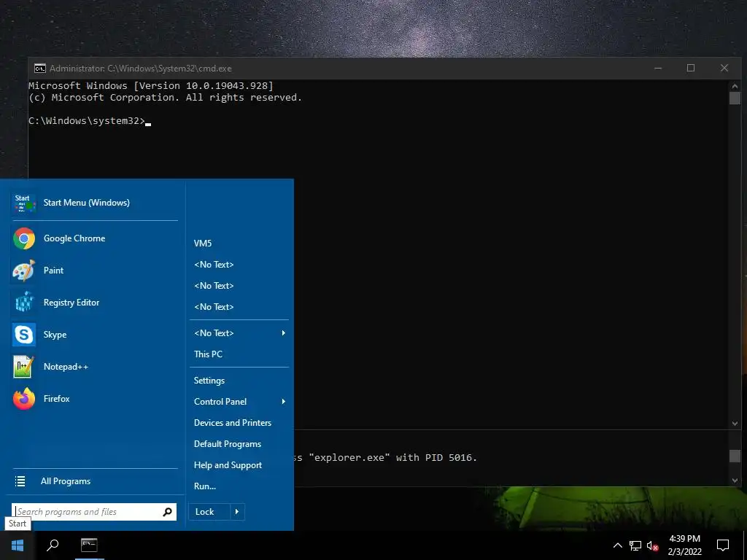The image size is (747, 560).
Task: Click the cmd window title bar icon
Action: click(40, 69)
